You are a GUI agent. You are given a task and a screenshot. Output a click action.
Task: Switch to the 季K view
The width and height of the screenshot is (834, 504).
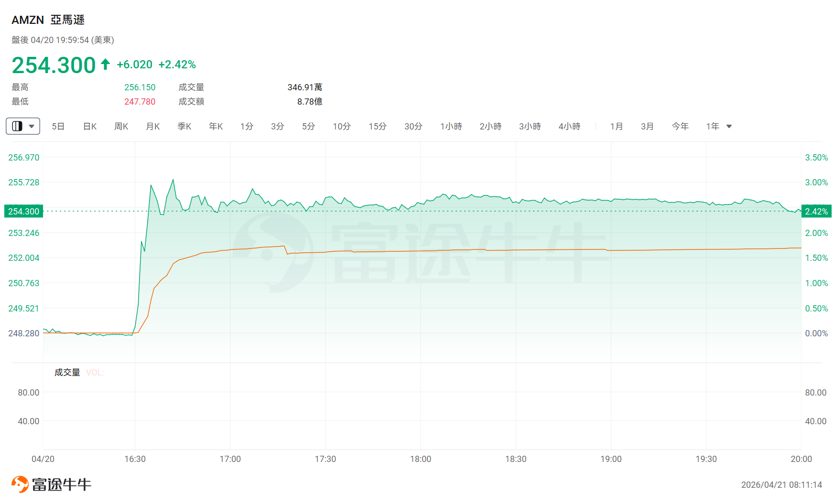click(184, 127)
